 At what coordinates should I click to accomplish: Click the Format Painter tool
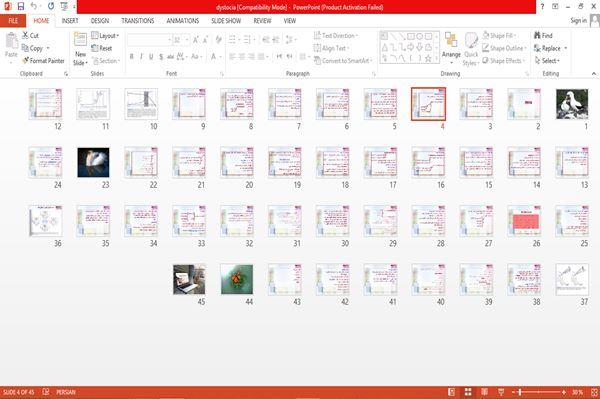pyautogui.click(x=43, y=60)
